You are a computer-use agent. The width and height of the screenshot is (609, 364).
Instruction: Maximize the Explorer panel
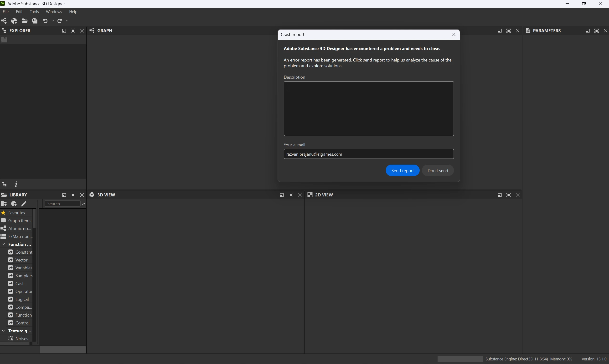[73, 31]
